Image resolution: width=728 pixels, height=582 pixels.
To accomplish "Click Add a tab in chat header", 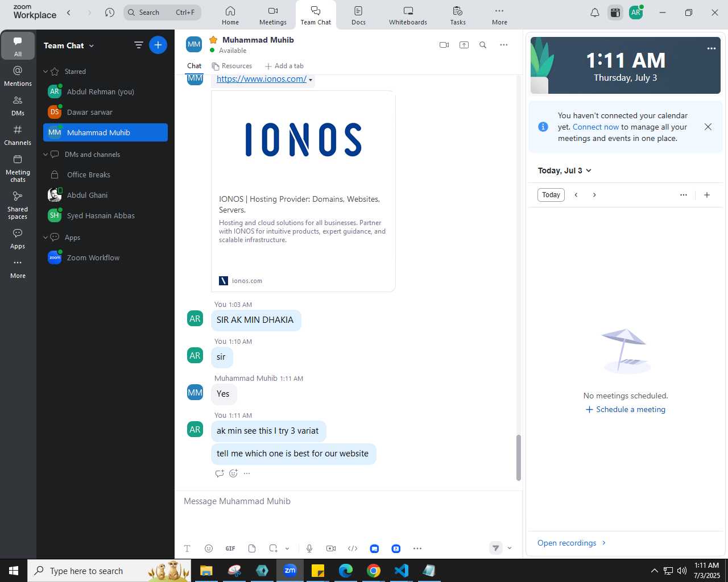I will (x=284, y=66).
